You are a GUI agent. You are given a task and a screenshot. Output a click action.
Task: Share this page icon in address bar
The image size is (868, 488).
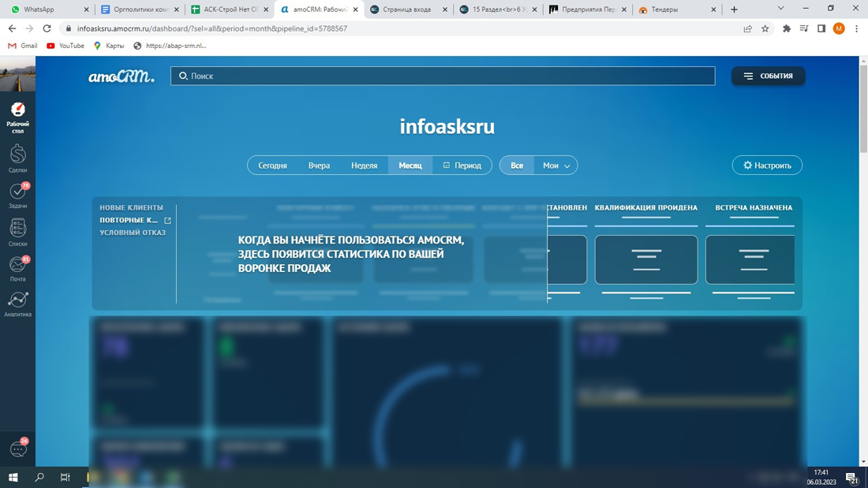[x=748, y=28]
